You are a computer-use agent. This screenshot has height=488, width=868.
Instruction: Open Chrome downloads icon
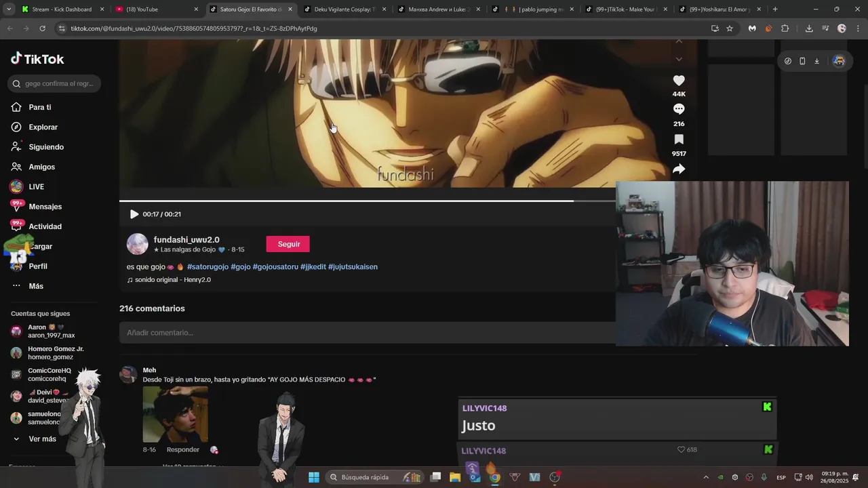tap(809, 28)
